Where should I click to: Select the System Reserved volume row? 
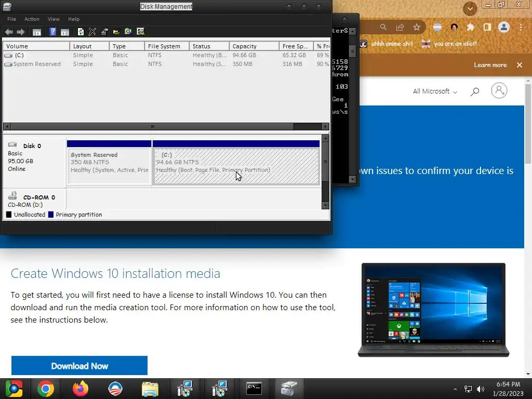[x=166, y=64]
